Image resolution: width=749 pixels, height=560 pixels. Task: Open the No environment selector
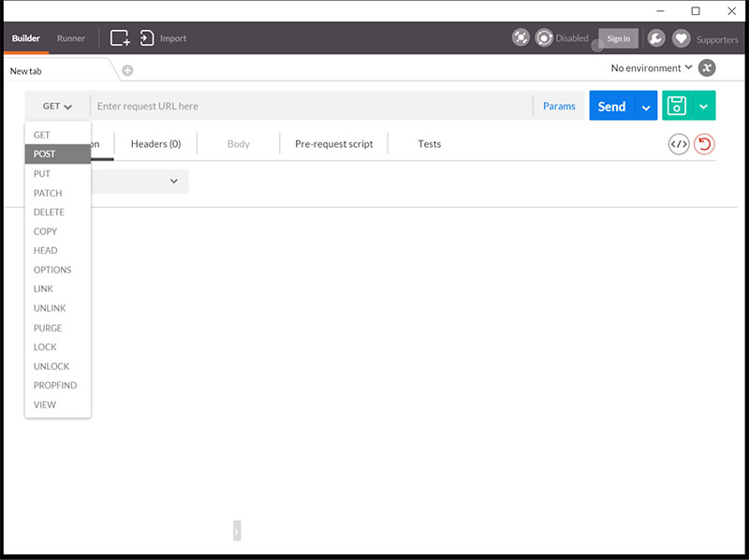pyautogui.click(x=652, y=67)
